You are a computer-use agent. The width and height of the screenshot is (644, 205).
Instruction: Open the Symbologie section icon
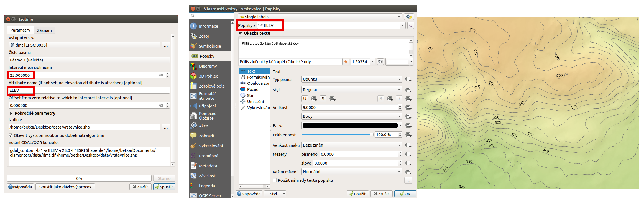click(x=193, y=46)
